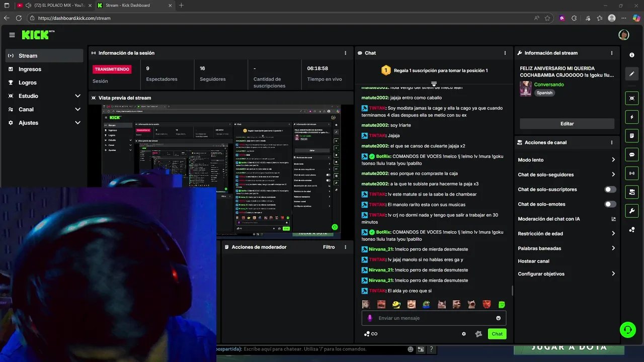This screenshot has width=644, height=362.
Task: Select Stream in left sidebar
Action: (x=44, y=56)
